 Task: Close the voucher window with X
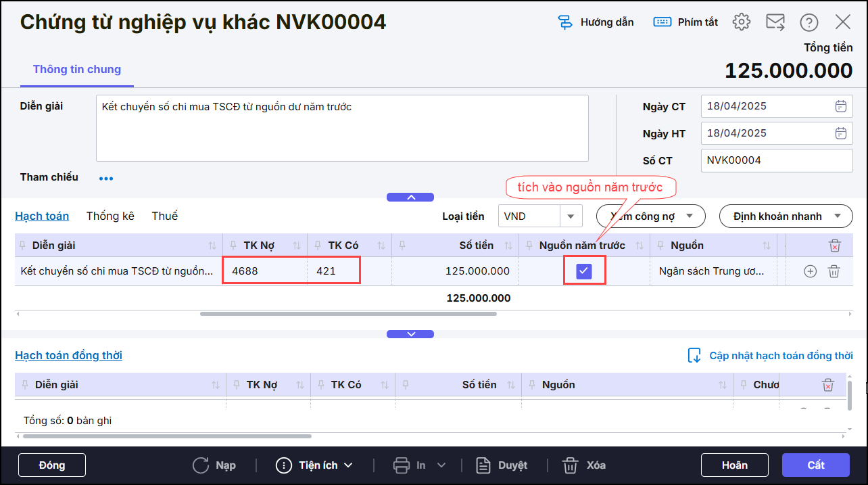pos(843,22)
